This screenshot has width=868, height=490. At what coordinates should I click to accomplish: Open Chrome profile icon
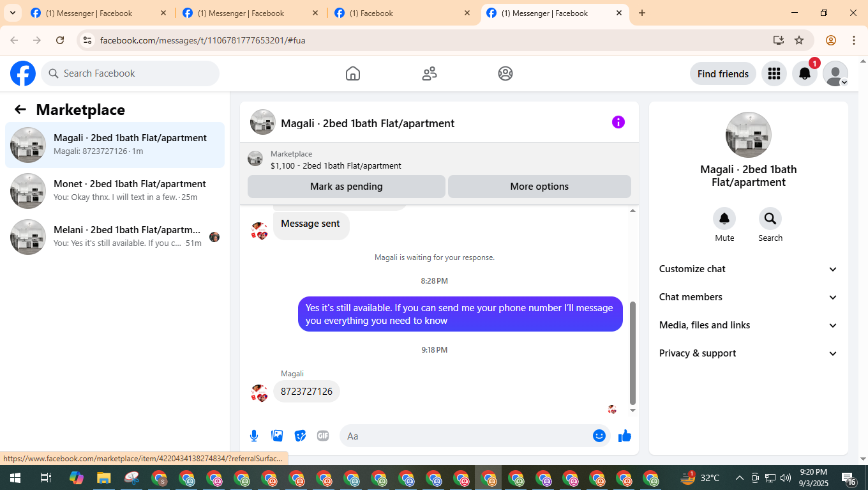click(831, 40)
